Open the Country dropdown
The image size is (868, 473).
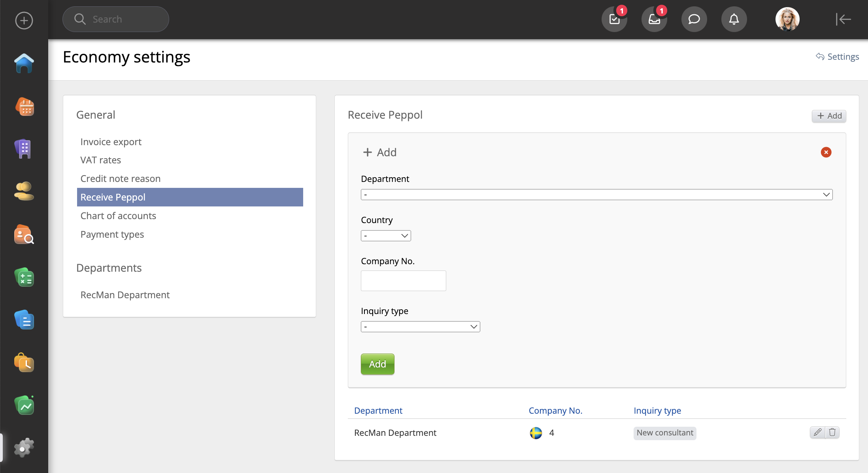(386, 236)
